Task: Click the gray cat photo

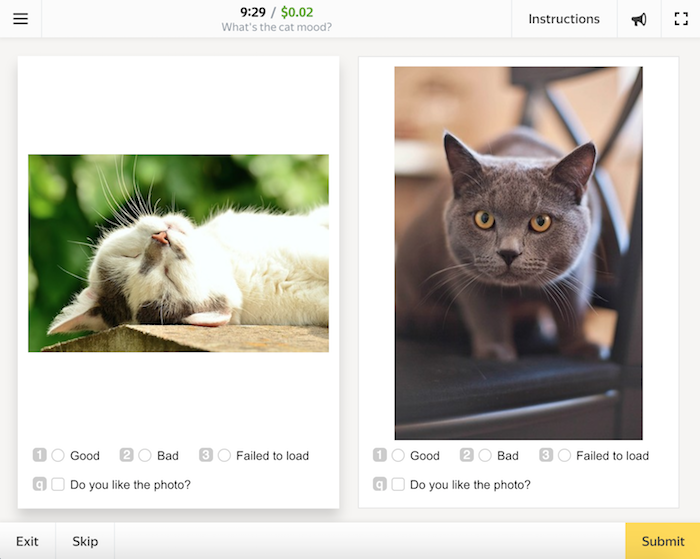Action: pos(518,253)
